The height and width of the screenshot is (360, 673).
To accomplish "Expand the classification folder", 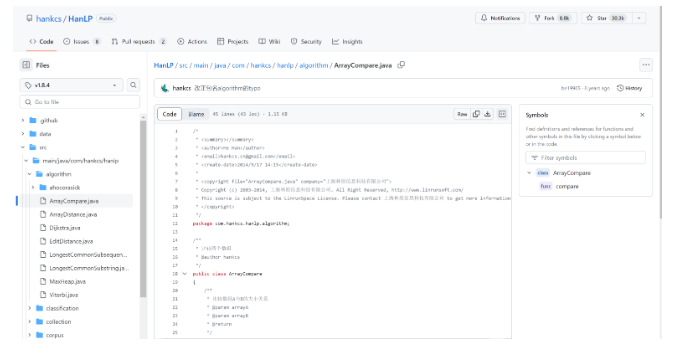I will (x=30, y=308).
